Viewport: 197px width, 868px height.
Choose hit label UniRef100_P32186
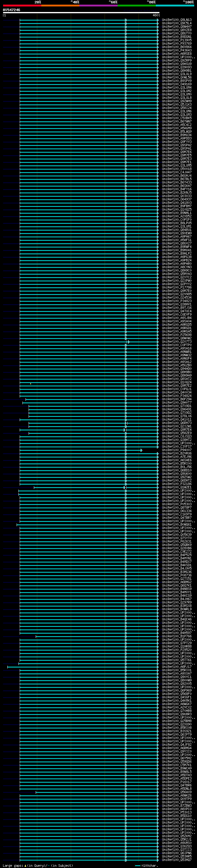(177, 484)
